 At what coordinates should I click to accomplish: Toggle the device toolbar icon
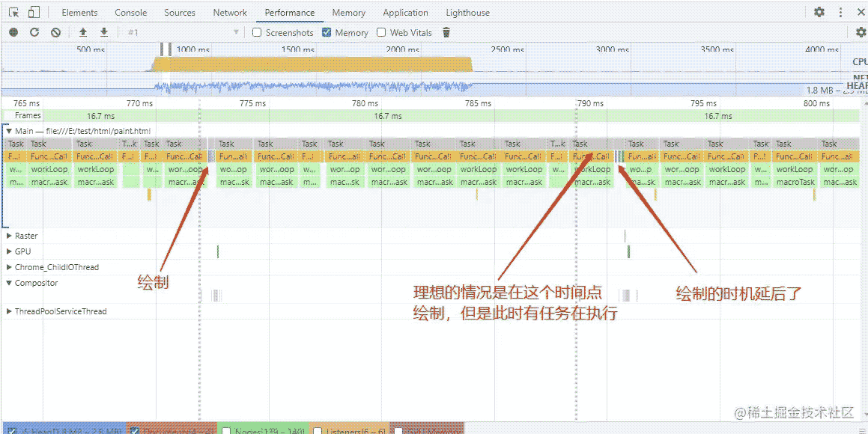coord(34,13)
